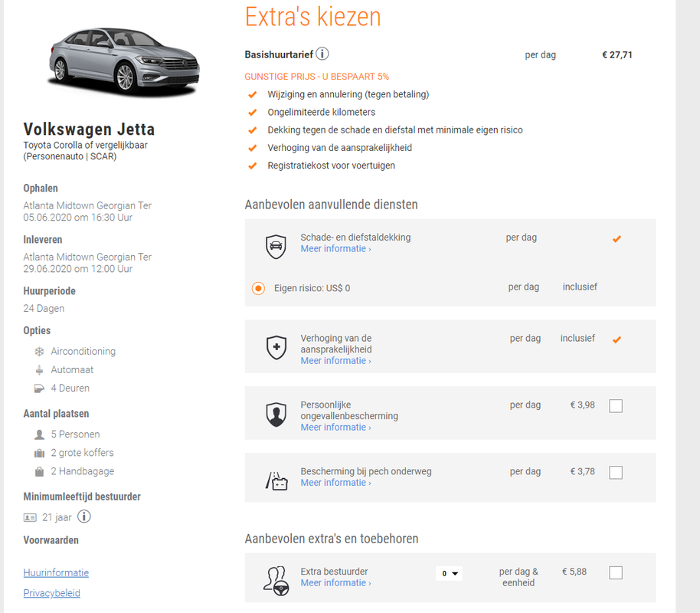This screenshot has height=613, width=700.
Task: Click 'Toyota Corolla of vergelijkbaar' text
Action: [85, 146]
